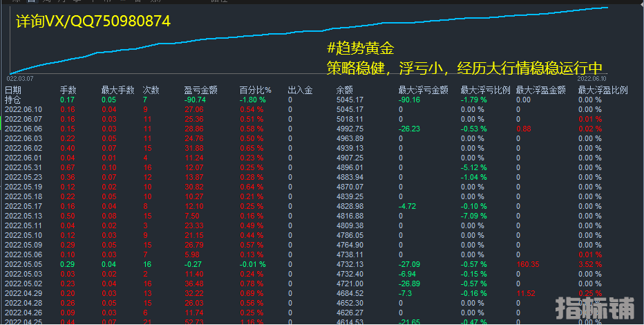Image resolution: width=644 pixels, height=325 pixels.
Task: Select the 2022.05.05 date row
Action: coord(23,264)
